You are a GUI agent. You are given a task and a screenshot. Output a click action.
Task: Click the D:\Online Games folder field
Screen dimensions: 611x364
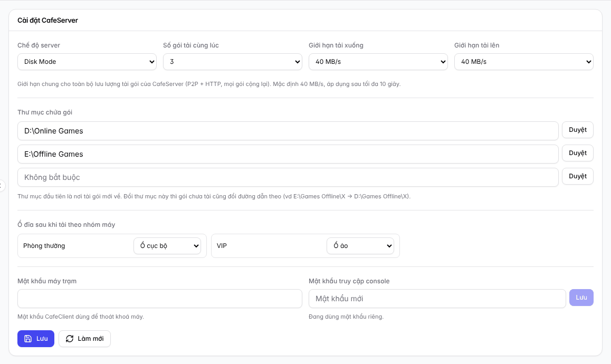pyautogui.click(x=288, y=131)
